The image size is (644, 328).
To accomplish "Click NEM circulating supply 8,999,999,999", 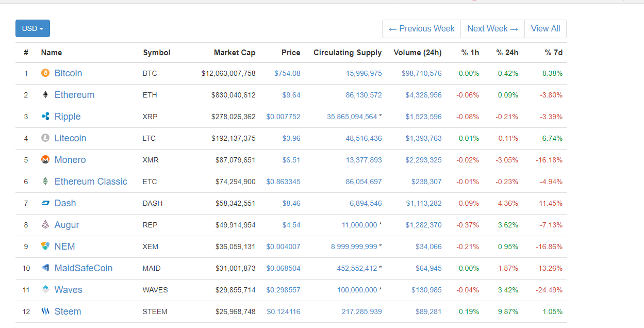I will pyautogui.click(x=354, y=247).
